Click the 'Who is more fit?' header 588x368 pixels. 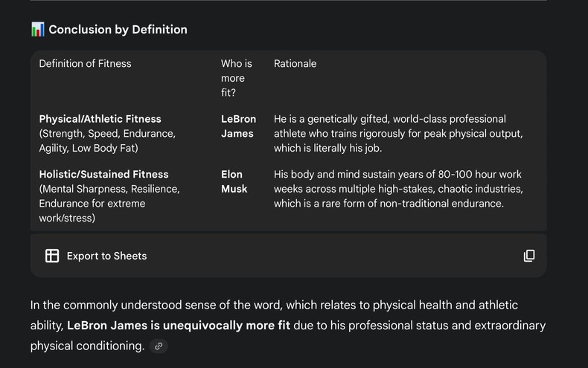tap(237, 78)
